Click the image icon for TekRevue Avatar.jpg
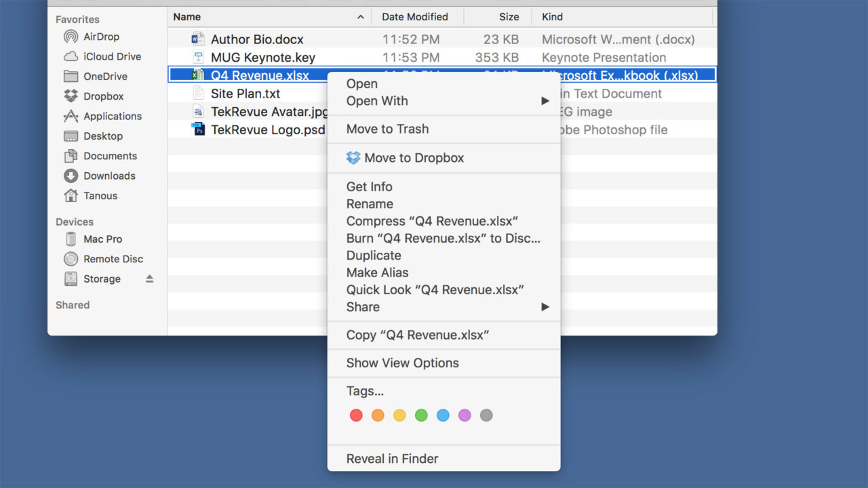This screenshot has width=868, height=488. pos(198,111)
